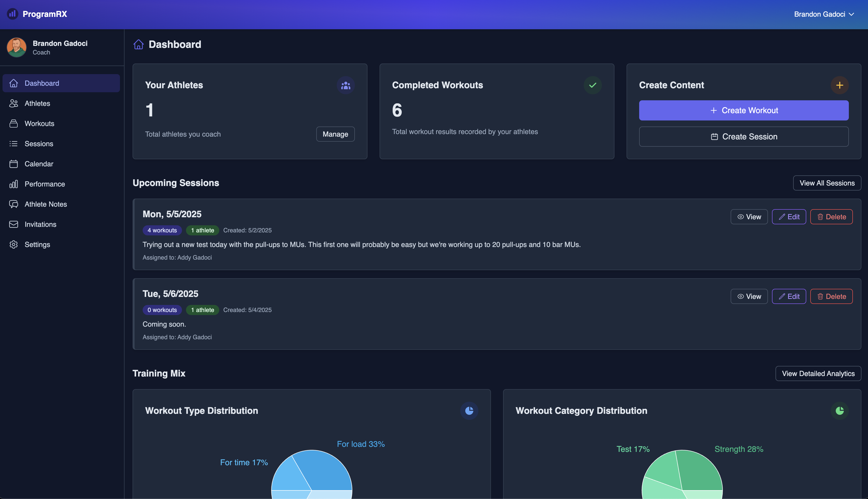The image size is (868, 499).
Task: Click 'Mon, 5/5/2025' session title
Action: click(172, 214)
